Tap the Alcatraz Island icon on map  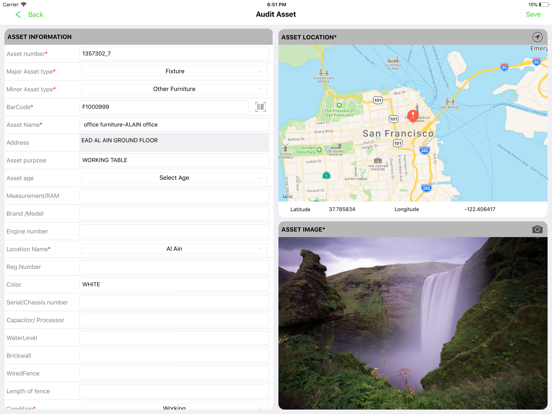(393, 60)
